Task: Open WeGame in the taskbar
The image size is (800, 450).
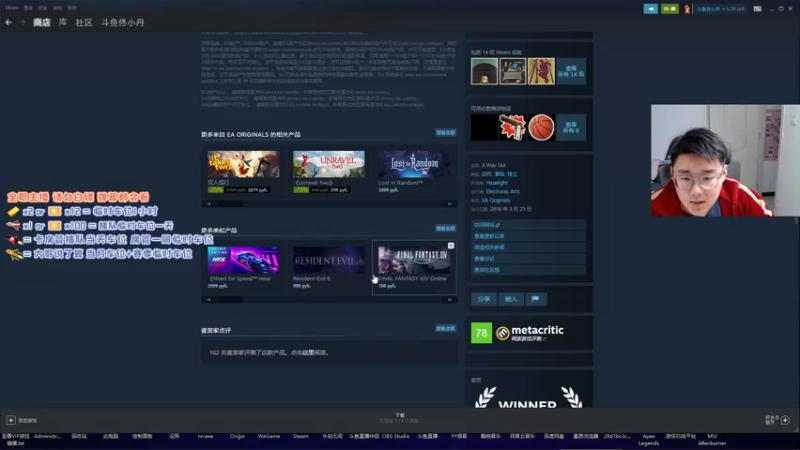Action: click(x=269, y=436)
